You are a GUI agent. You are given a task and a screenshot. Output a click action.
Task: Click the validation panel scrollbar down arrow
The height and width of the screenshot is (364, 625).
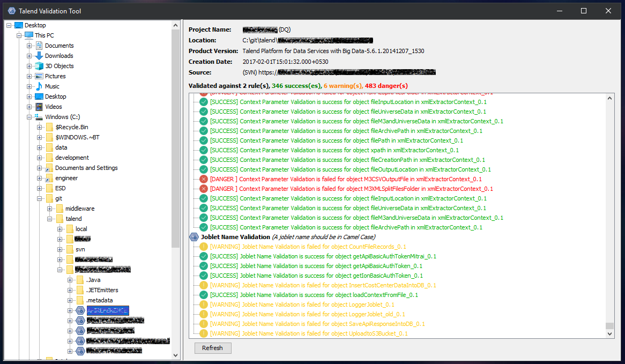[x=608, y=335]
